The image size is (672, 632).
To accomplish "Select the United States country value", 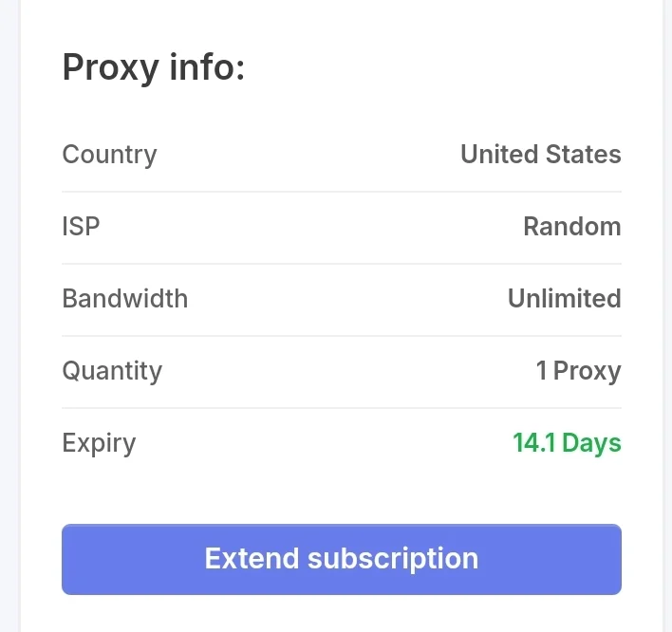I will pos(540,154).
